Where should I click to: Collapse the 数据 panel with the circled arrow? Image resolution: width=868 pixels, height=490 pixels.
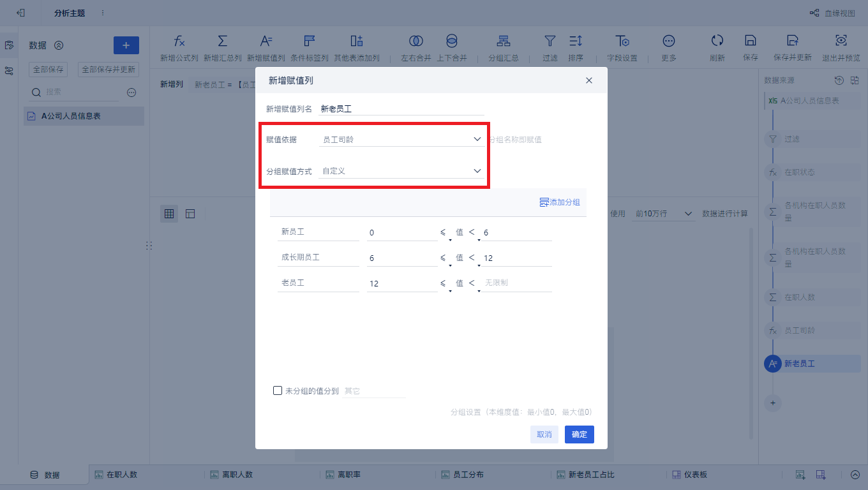(59, 45)
